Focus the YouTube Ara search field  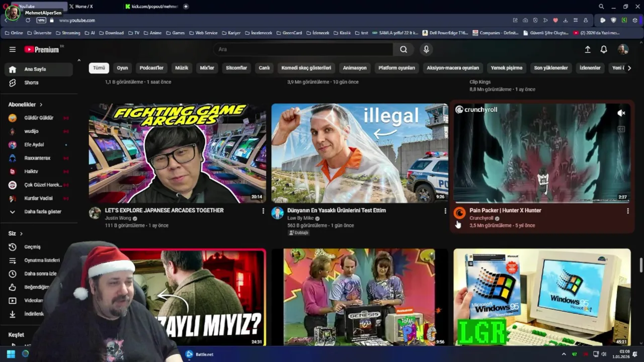click(303, 49)
